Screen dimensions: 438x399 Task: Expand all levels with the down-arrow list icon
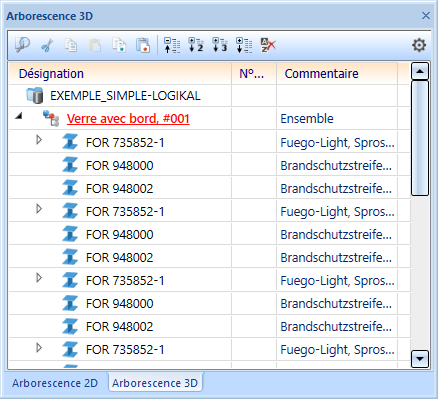point(244,45)
